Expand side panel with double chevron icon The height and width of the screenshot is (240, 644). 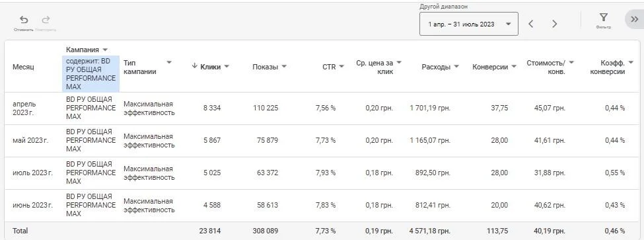(x=635, y=19)
